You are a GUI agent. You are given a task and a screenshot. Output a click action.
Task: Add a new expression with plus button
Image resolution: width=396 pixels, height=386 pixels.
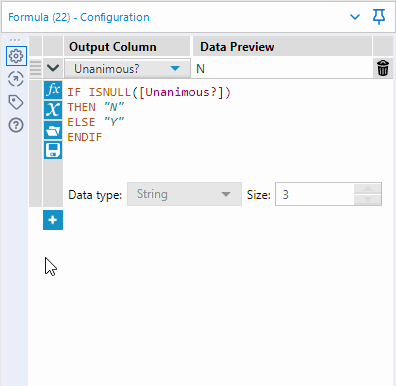[x=53, y=220]
